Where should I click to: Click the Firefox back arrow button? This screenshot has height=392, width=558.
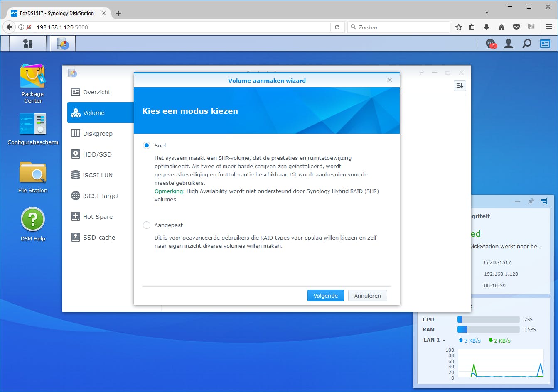click(9, 27)
